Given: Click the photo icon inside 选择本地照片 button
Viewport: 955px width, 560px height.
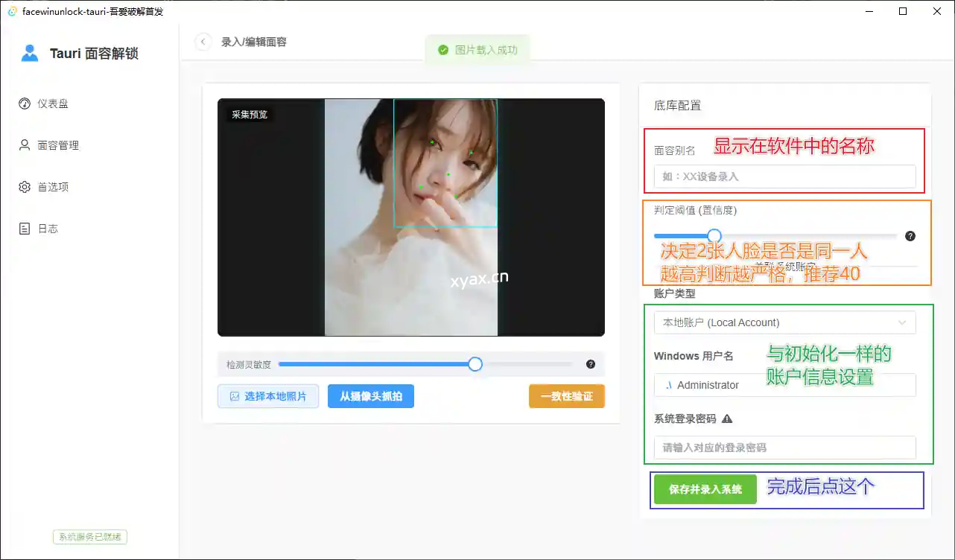Looking at the screenshot, I should (236, 396).
